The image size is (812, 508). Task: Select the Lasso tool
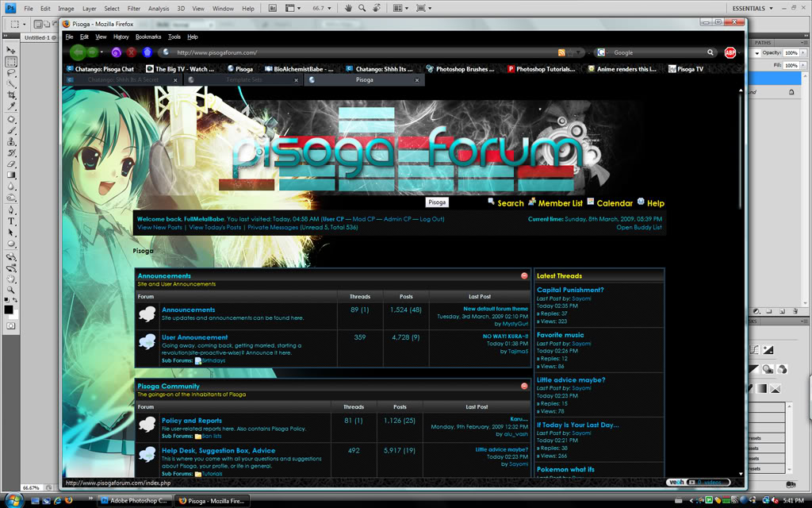click(x=11, y=73)
